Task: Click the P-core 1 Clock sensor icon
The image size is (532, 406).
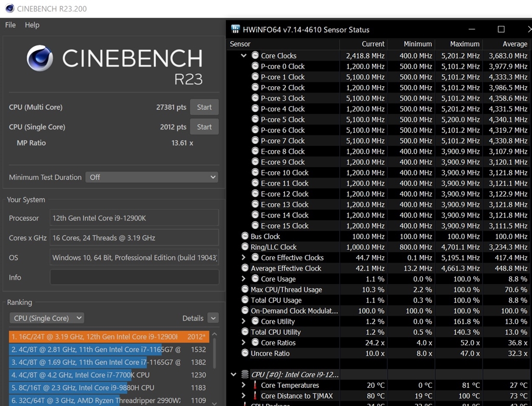Action: point(255,77)
